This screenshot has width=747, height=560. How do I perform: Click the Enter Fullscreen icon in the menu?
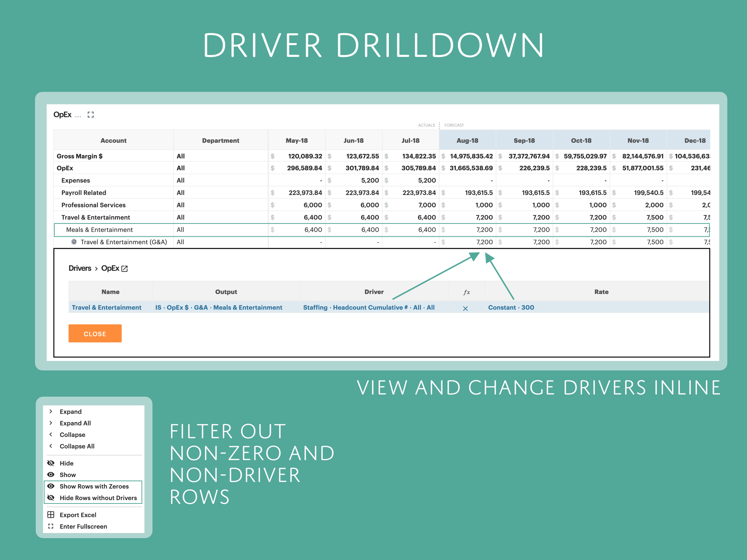pos(51,526)
